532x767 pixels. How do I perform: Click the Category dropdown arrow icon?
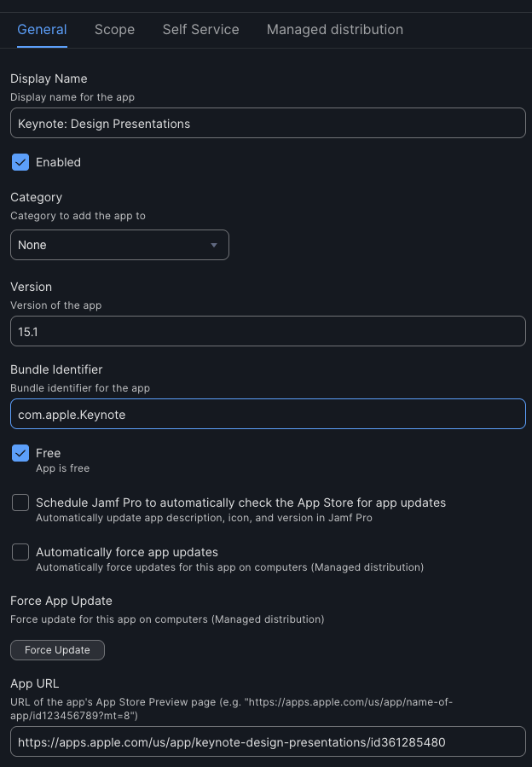(214, 246)
